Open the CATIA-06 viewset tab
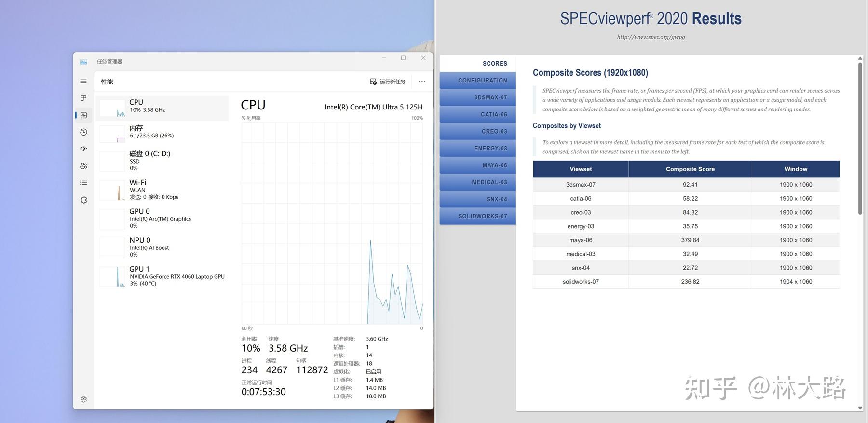 (478, 114)
